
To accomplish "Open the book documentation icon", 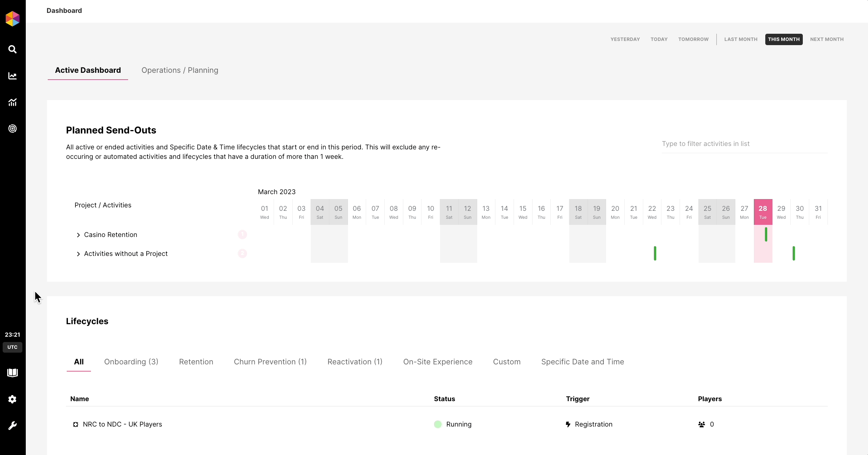I will [13, 373].
